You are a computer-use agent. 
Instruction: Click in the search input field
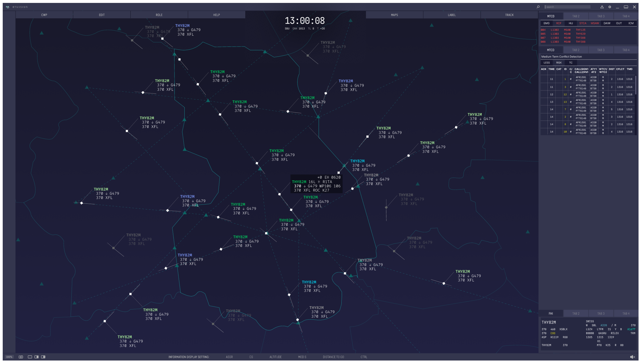568,7
